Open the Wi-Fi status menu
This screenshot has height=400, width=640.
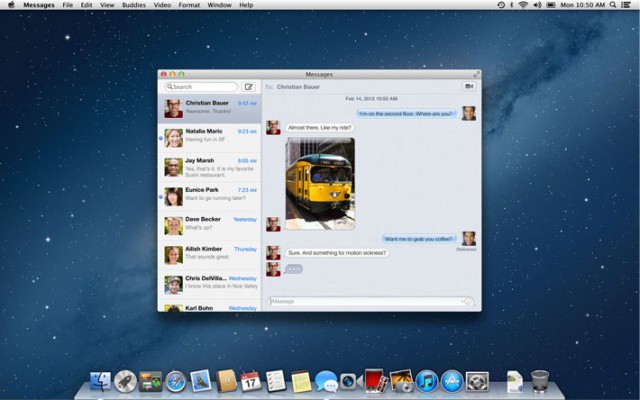(522, 5)
